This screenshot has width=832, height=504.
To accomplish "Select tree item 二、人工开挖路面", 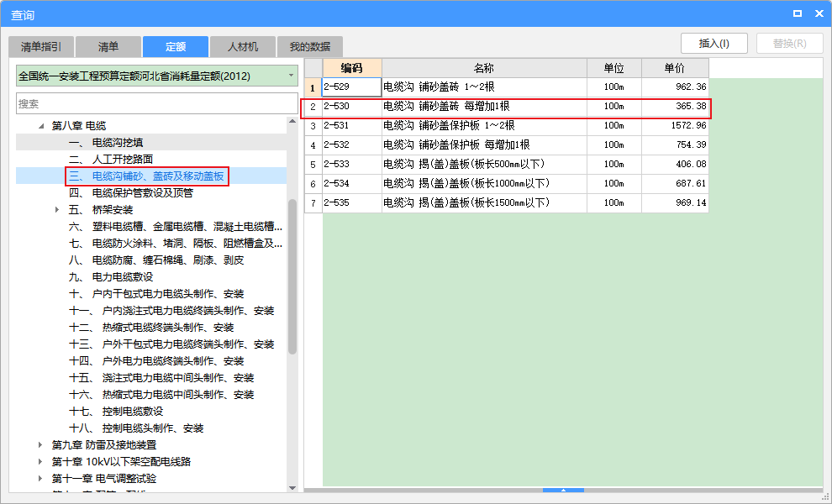I will coord(111,159).
